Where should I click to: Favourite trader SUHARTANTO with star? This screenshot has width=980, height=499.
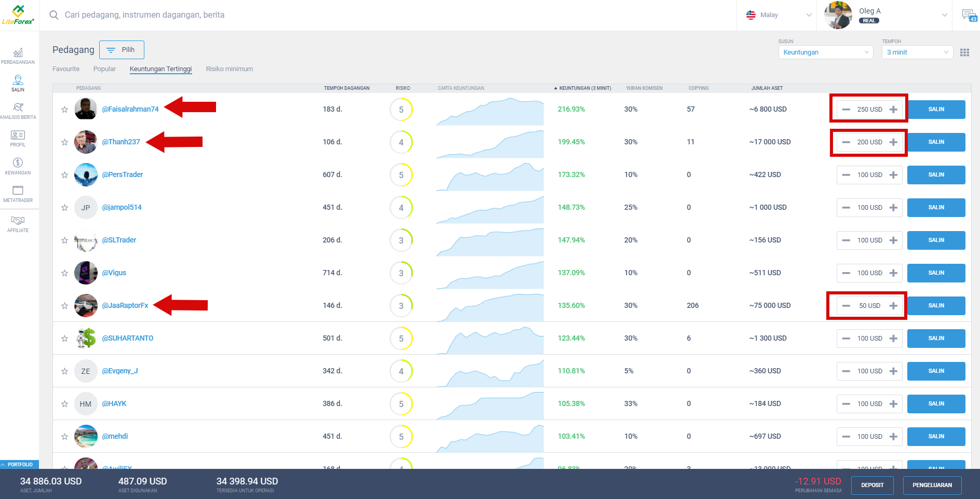[x=64, y=339]
